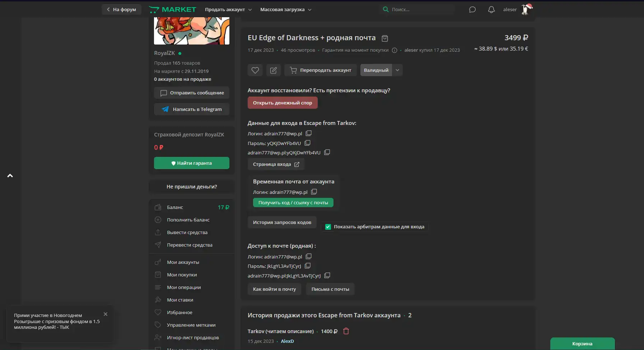Click the MARKET logo
This screenshot has height=350, width=644.
tap(172, 10)
